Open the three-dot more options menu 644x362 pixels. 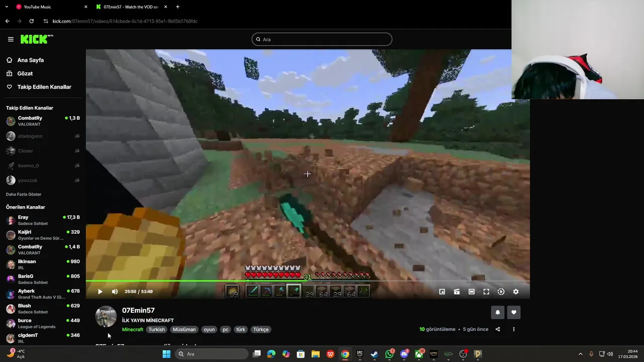tap(514, 329)
